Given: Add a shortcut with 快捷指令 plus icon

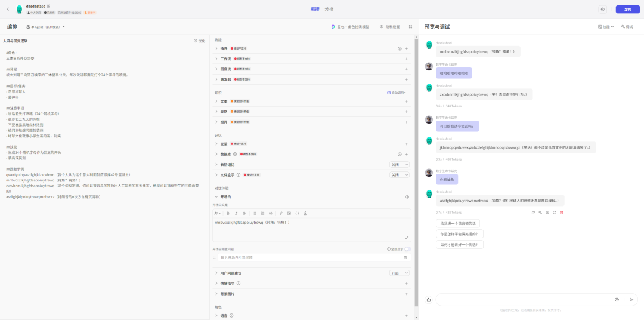Looking at the screenshot, I should click(407, 284).
